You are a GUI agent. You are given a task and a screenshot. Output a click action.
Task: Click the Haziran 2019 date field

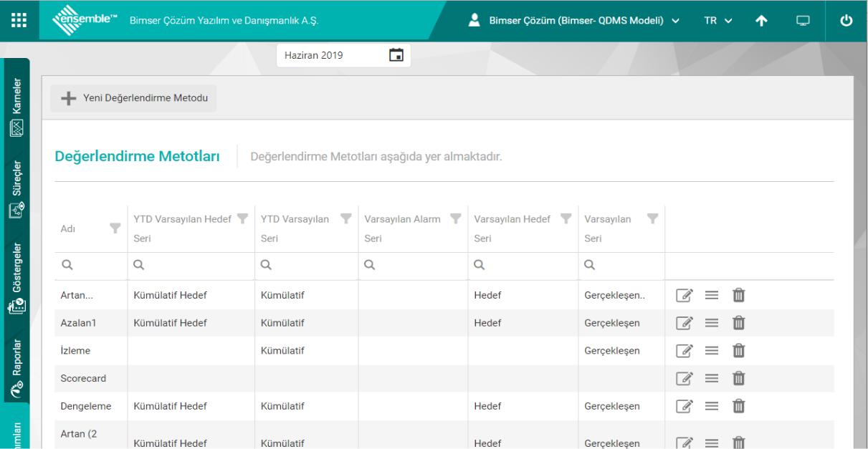343,55
